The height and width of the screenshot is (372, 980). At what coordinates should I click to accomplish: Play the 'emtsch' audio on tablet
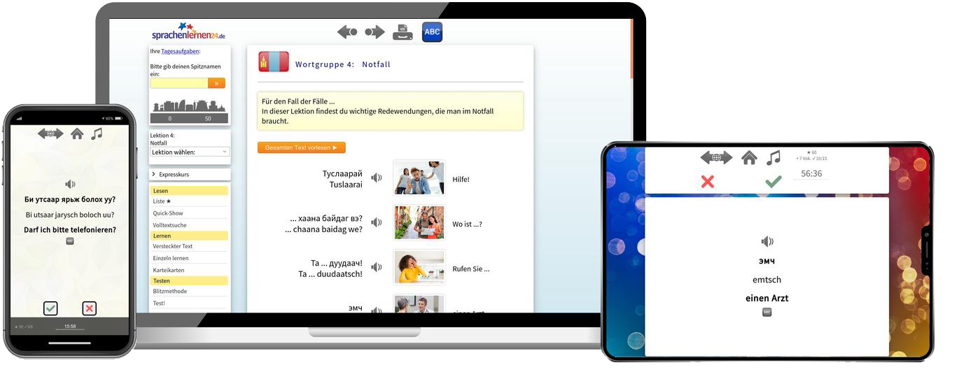coord(767,242)
